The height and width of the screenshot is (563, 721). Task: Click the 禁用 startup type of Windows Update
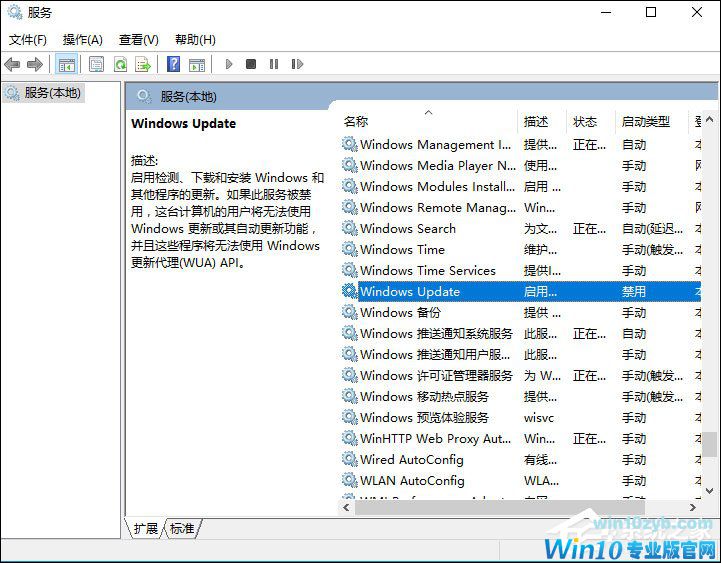pyautogui.click(x=634, y=292)
